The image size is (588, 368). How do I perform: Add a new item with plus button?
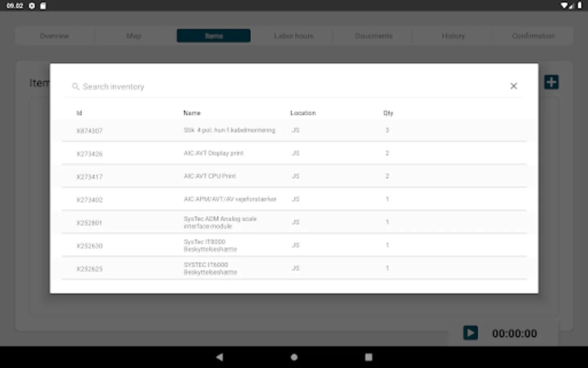coord(551,82)
